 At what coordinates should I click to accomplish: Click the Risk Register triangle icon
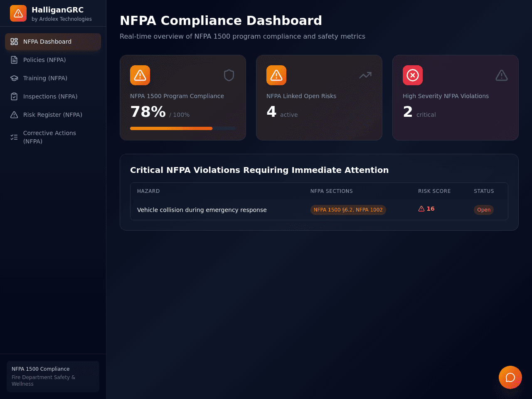click(14, 115)
